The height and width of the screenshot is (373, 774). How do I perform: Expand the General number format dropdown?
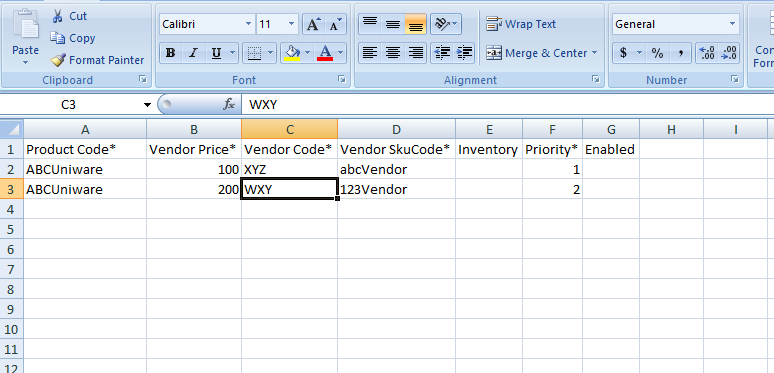[x=732, y=24]
